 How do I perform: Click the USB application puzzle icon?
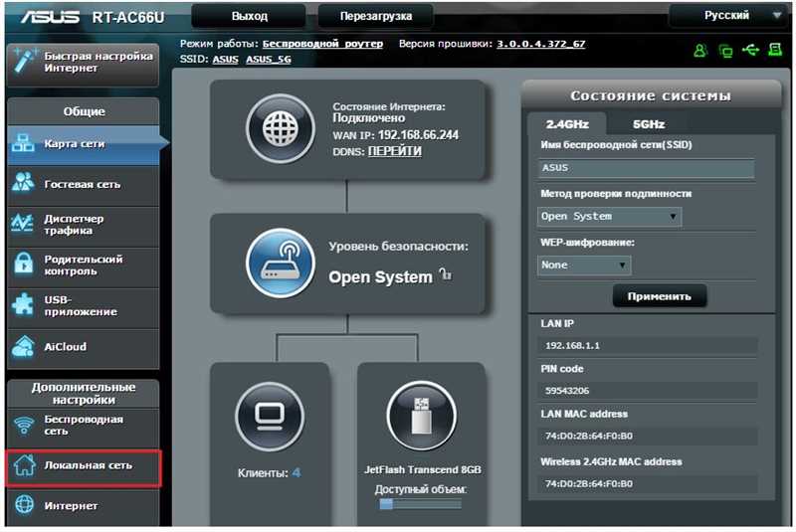click(23, 304)
